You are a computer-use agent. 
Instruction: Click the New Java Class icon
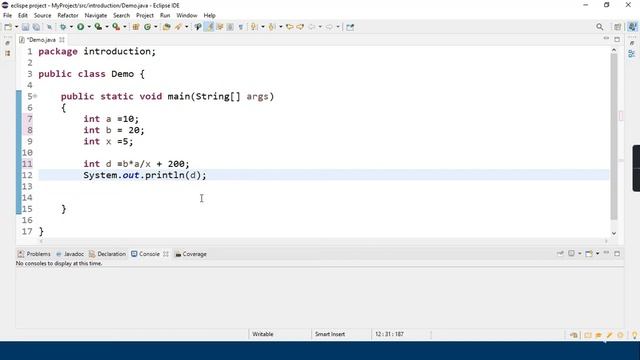[147, 27]
